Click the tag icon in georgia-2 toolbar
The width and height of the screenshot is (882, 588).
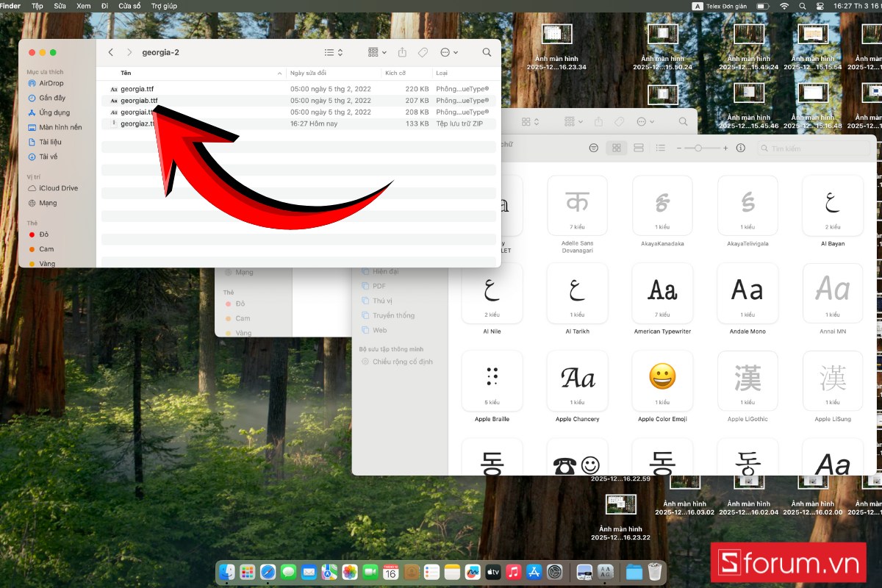coord(423,52)
